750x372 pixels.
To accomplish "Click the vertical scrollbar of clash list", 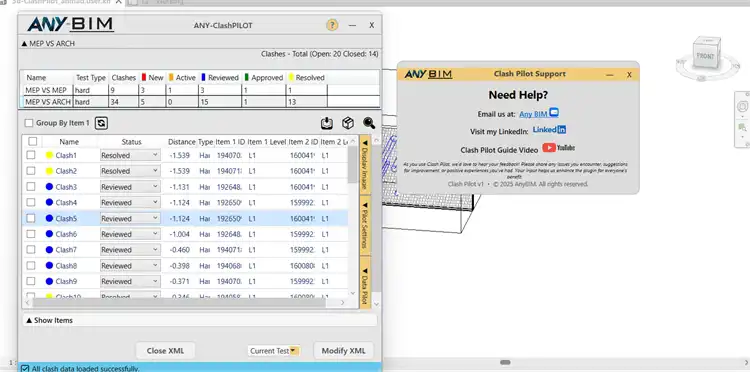I will point(353,164).
